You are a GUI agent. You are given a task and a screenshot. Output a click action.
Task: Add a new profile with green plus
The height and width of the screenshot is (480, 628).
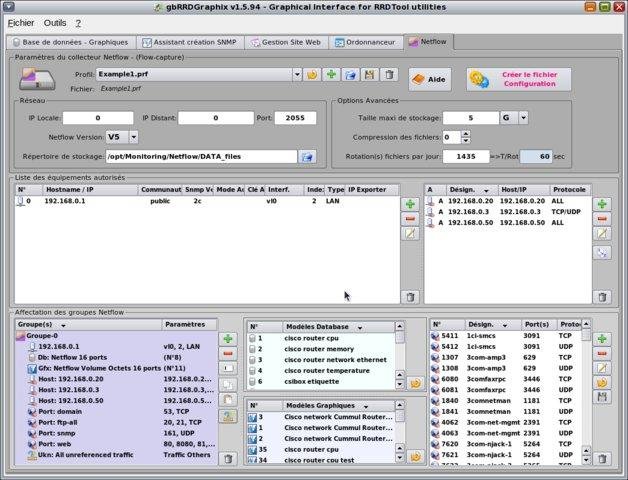pos(331,75)
